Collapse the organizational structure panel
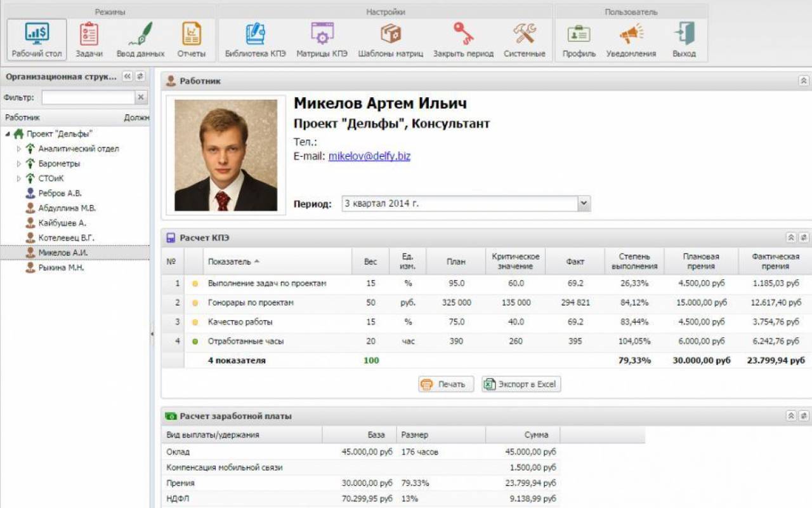Viewport: 812px width, 508px height. (128, 76)
